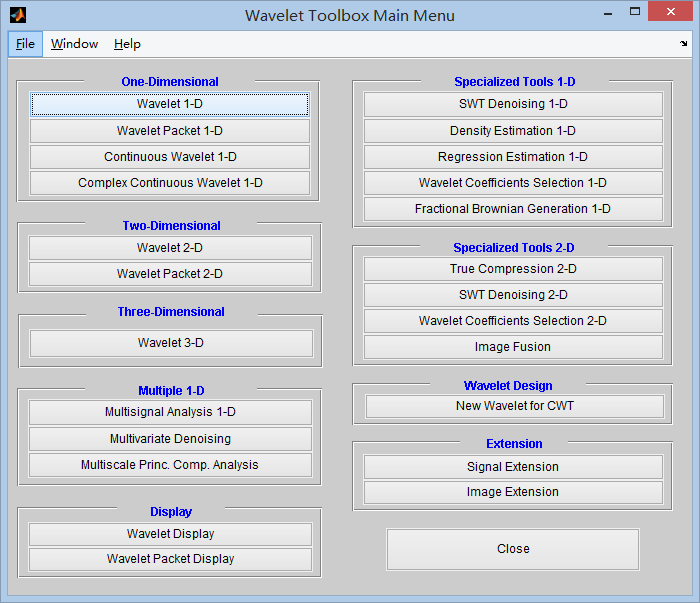Maximize the Wavelet Toolbox window
700x603 pixels.
click(635, 12)
